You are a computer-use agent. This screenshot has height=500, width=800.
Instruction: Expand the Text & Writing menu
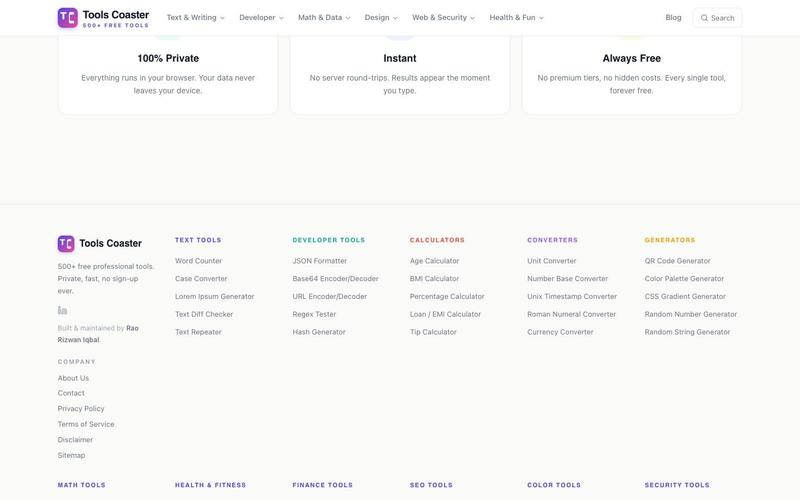(x=195, y=17)
